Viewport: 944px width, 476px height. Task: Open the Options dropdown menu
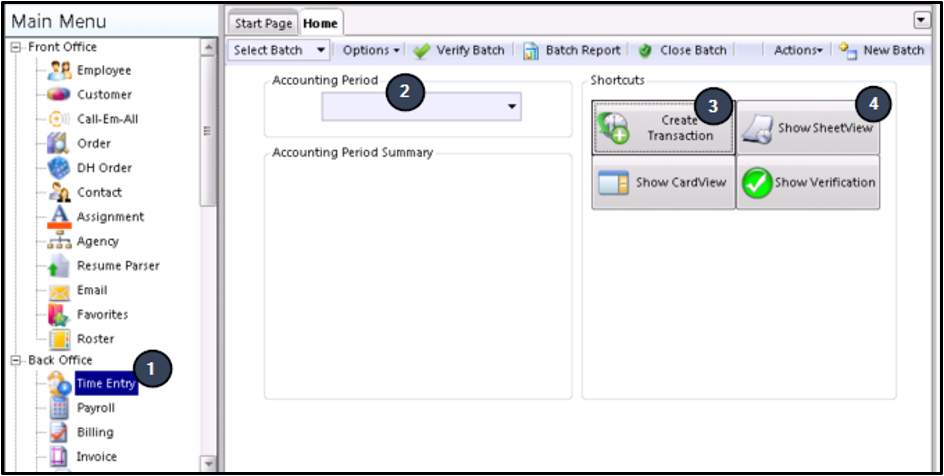click(x=371, y=51)
